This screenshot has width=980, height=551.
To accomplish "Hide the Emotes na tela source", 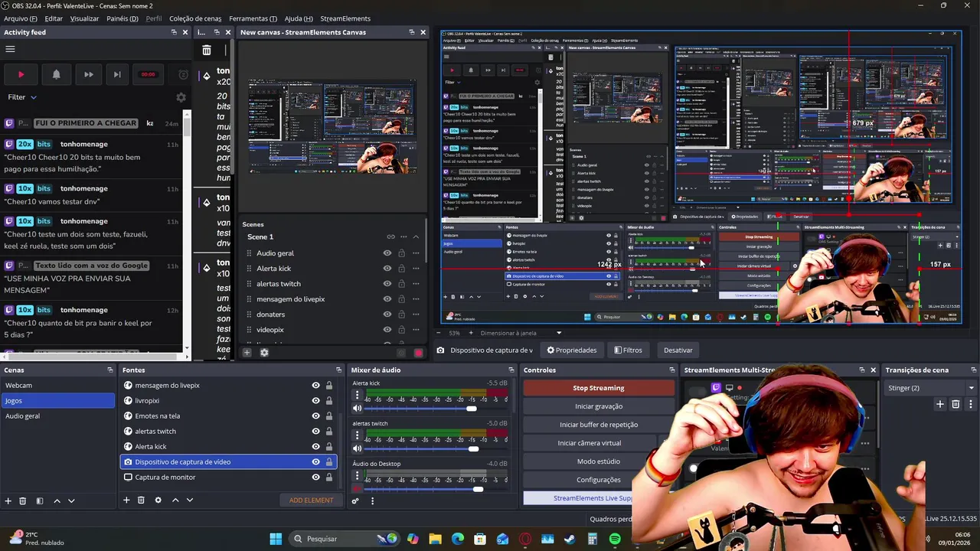I will click(315, 416).
